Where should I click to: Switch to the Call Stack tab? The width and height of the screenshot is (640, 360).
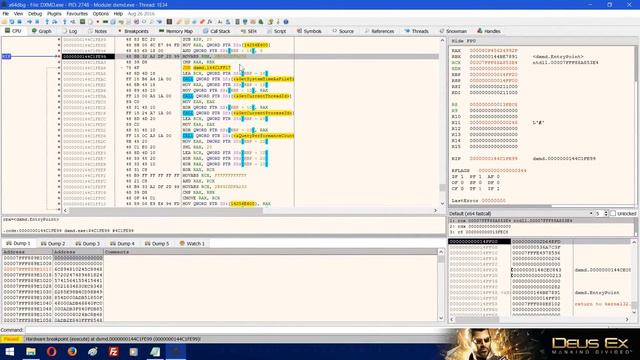(217, 31)
